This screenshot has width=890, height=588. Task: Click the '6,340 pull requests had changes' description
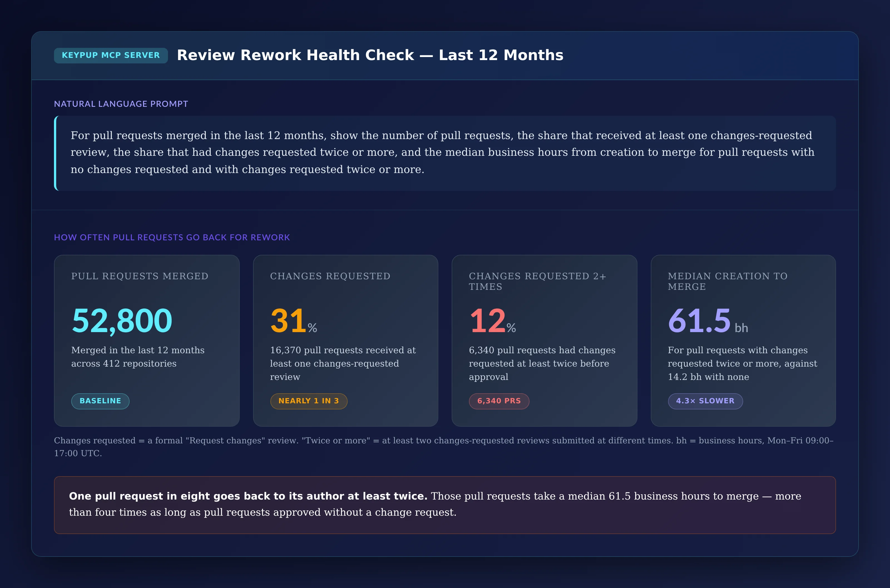(542, 363)
